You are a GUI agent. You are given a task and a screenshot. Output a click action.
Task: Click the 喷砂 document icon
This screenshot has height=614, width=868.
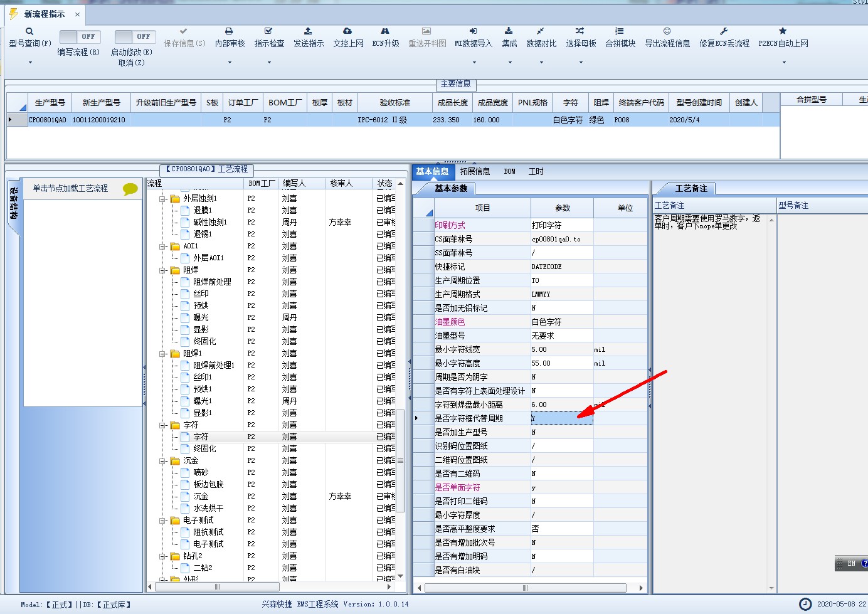click(x=185, y=473)
